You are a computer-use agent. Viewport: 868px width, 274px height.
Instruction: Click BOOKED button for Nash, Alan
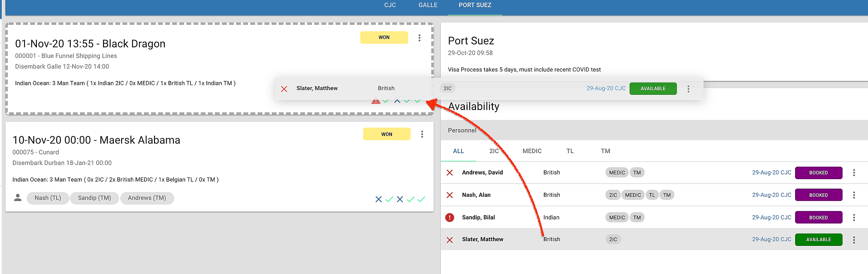click(818, 195)
